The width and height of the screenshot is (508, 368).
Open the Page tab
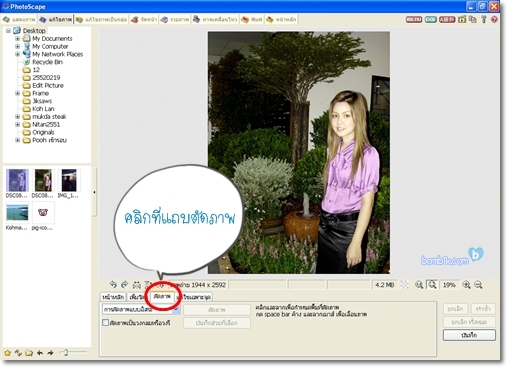click(x=144, y=20)
